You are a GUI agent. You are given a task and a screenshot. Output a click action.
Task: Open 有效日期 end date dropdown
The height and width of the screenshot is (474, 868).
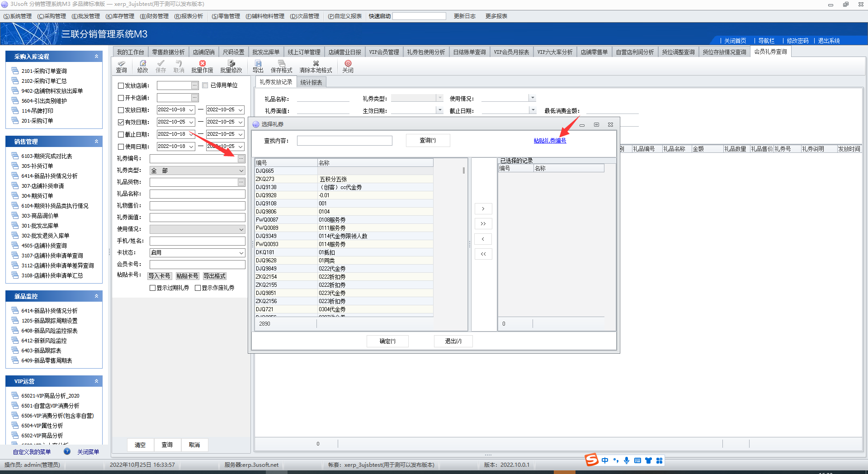point(241,122)
